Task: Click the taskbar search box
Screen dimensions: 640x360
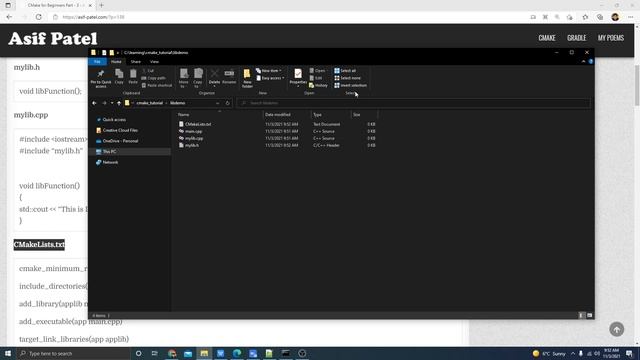Action: point(73,353)
